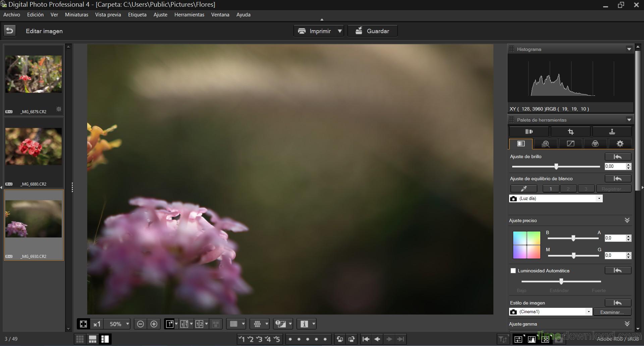The height and width of the screenshot is (346, 644).
Task: Toggle the grid overlay display
Action: tap(234, 324)
